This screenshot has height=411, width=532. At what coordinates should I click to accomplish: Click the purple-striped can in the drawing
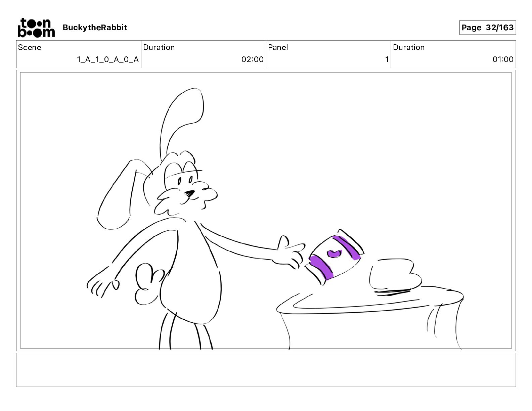coord(334,257)
